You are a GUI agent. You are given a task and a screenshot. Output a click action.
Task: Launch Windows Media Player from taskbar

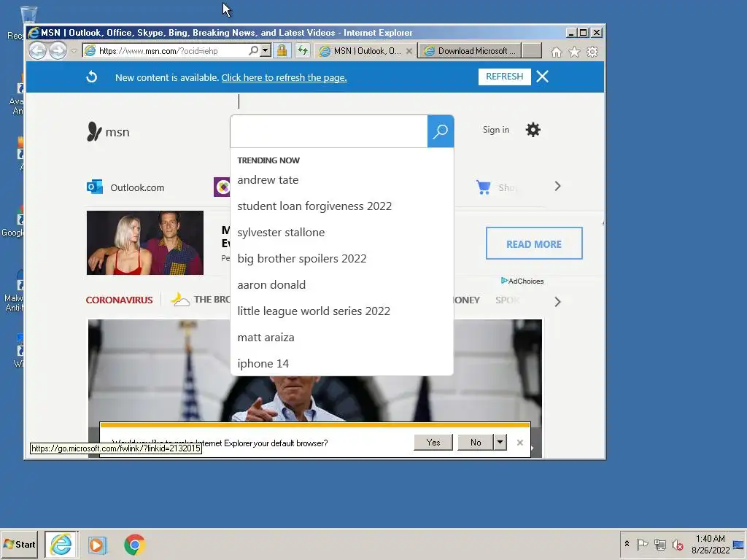click(x=97, y=545)
